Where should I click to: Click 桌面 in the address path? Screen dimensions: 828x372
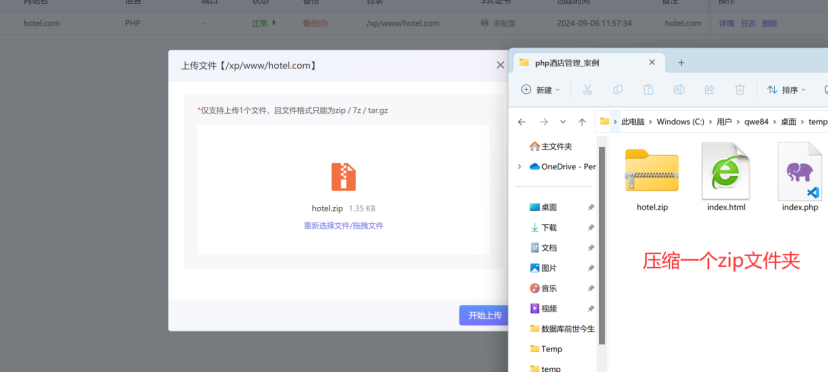tap(788, 122)
